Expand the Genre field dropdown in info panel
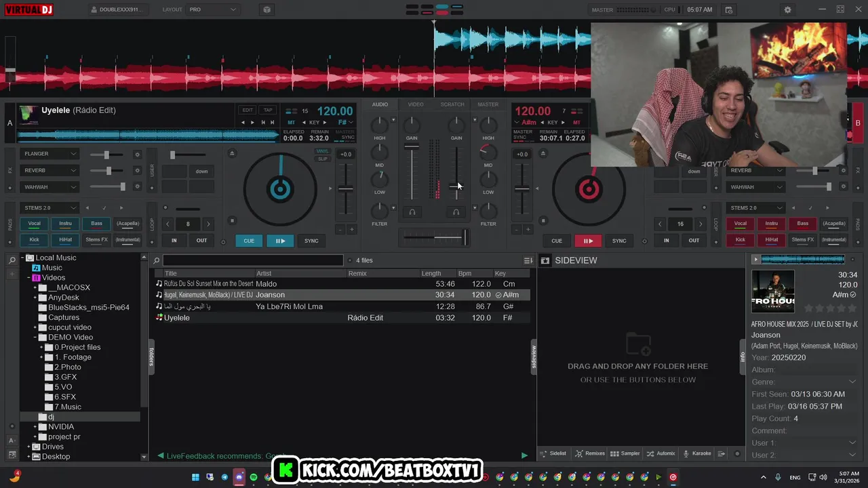The width and height of the screenshot is (868, 488). [852, 382]
